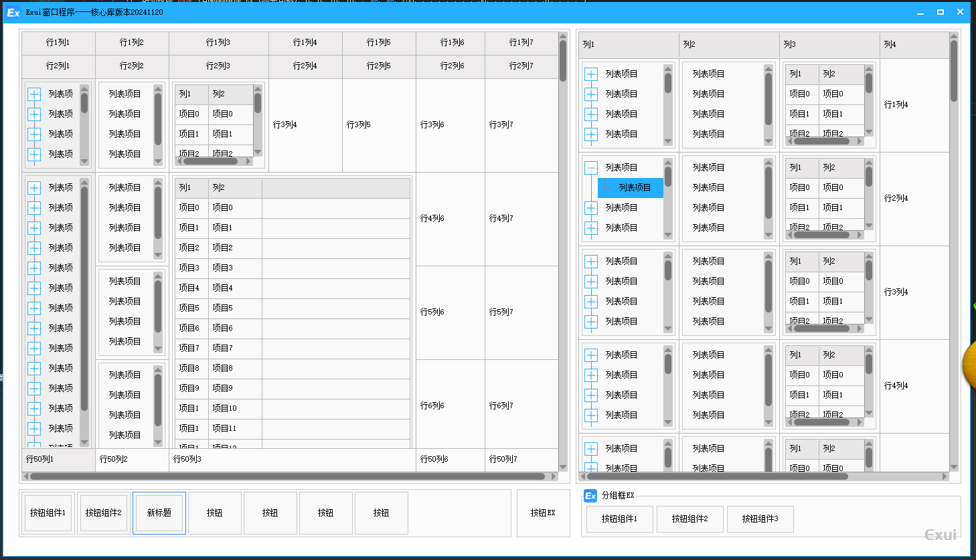Click vertical scrollbar up arrow beside 行1列7 header
This screenshot has height=560, width=976.
[x=563, y=36]
